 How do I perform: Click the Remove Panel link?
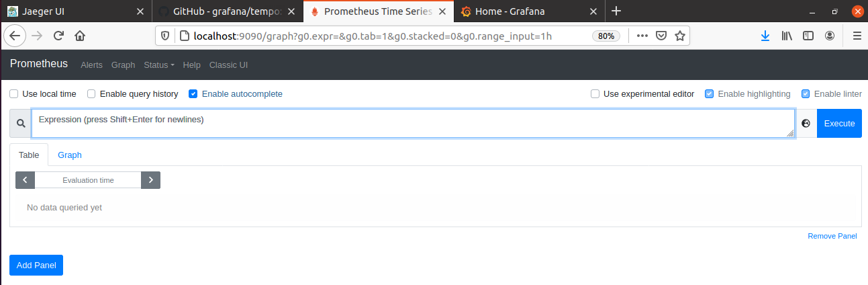click(832, 236)
